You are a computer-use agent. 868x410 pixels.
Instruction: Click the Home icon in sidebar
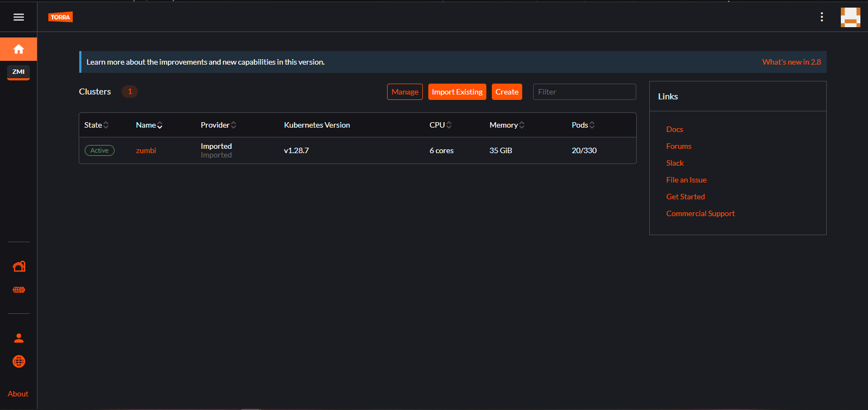[x=18, y=49]
